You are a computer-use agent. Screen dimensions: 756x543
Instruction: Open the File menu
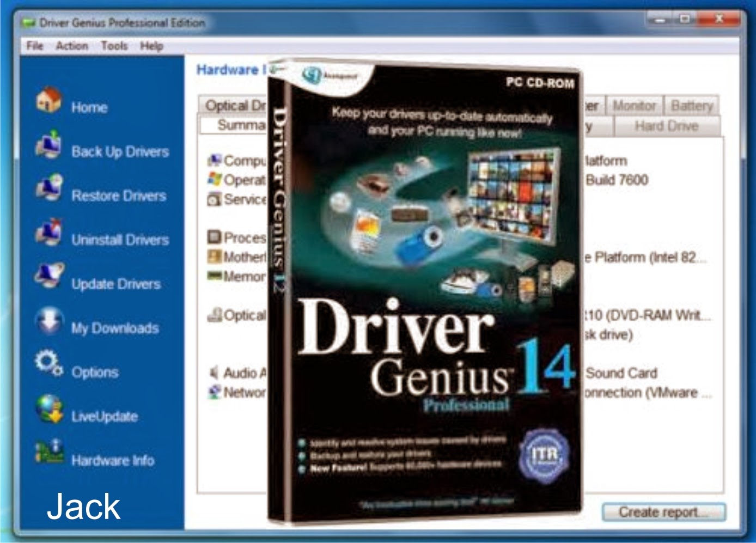click(x=34, y=46)
